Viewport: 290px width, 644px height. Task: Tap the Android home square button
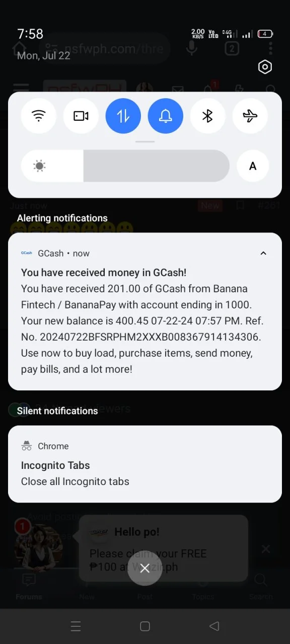[x=145, y=626]
